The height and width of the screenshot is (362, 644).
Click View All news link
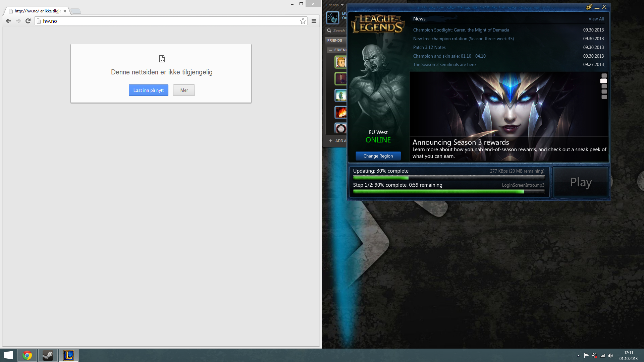click(596, 19)
